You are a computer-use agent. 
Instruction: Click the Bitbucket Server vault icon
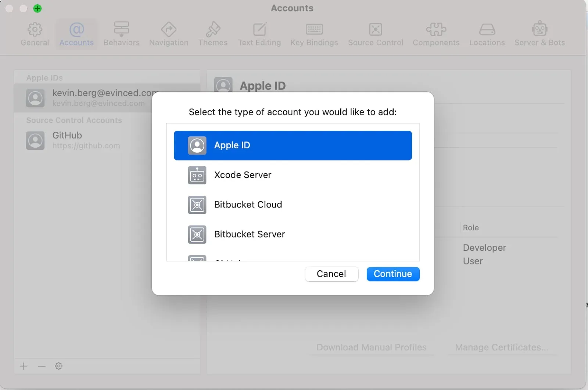[197, 234]
